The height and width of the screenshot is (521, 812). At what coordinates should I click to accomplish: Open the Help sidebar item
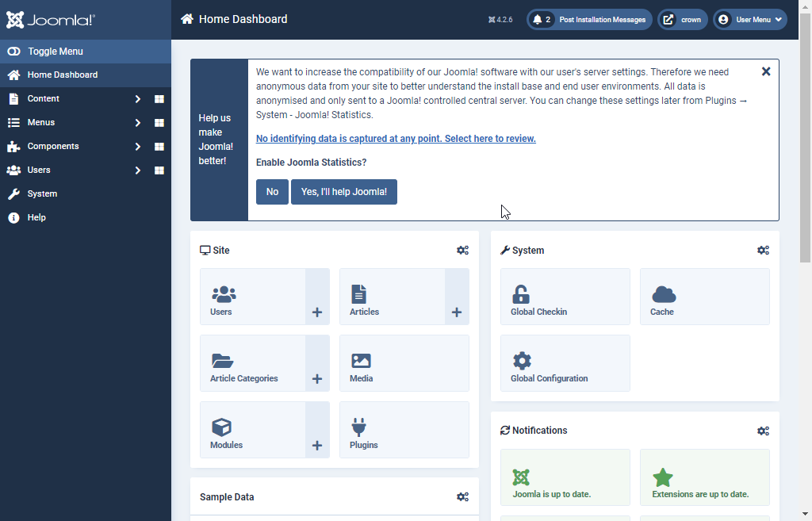86,218
